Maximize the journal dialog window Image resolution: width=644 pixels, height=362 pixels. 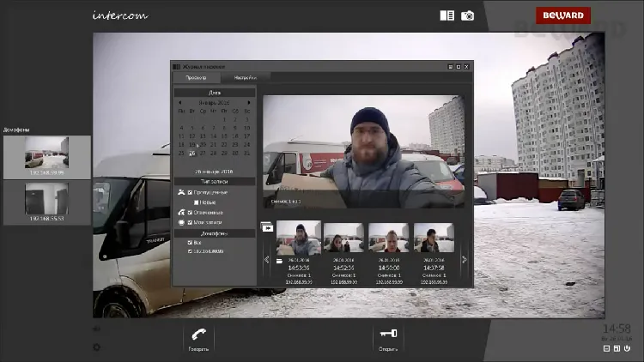coord(459,67)
